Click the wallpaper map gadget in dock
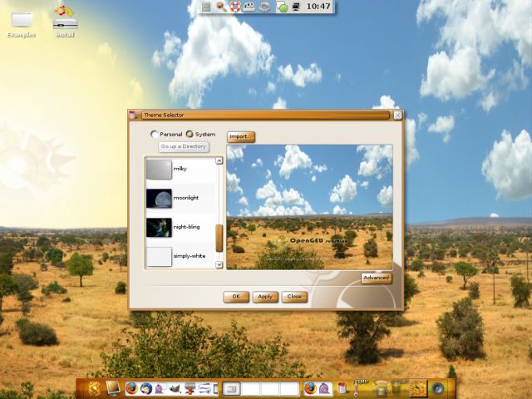 [x=419, y=388]
